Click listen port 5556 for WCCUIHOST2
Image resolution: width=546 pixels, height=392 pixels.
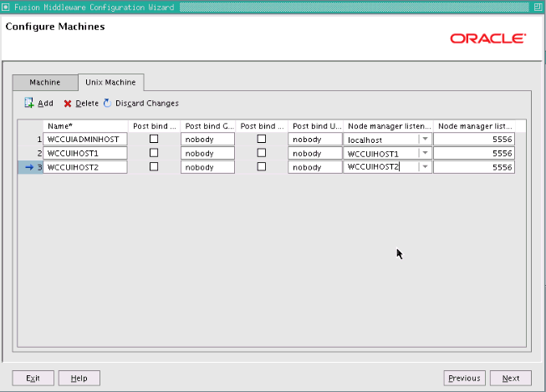click(474, 167)
